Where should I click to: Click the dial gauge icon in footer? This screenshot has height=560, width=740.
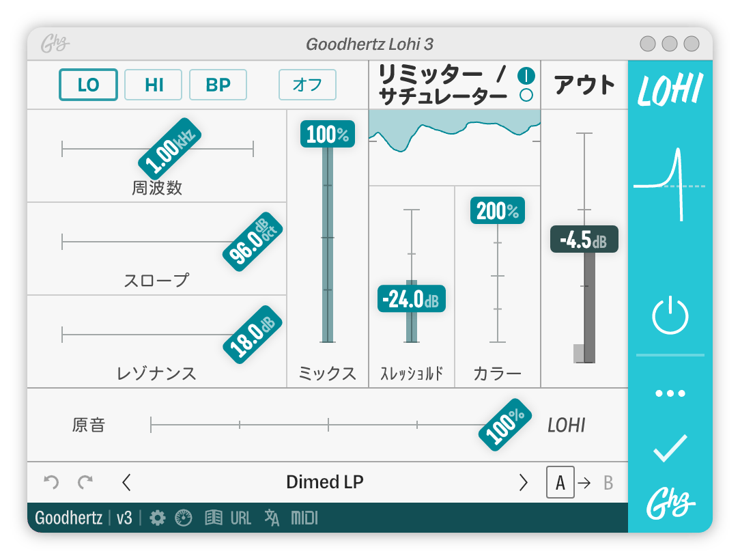pyautogui.click(x=184, y=518)
